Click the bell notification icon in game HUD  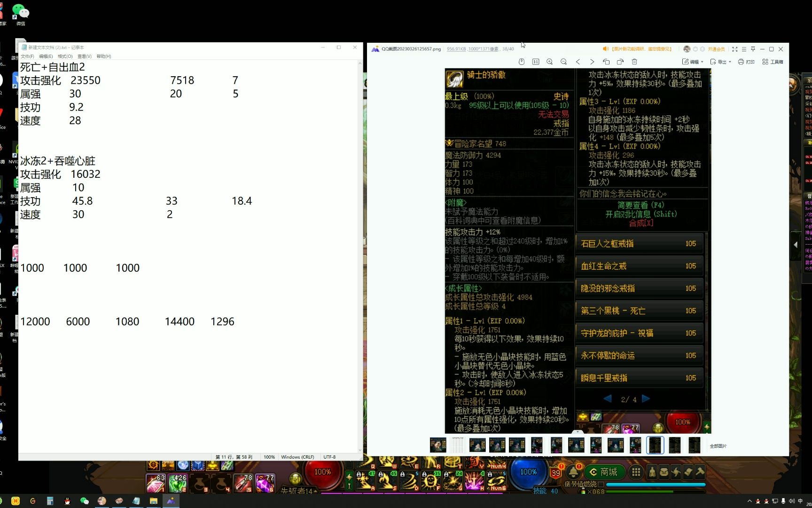coord(573,472)
